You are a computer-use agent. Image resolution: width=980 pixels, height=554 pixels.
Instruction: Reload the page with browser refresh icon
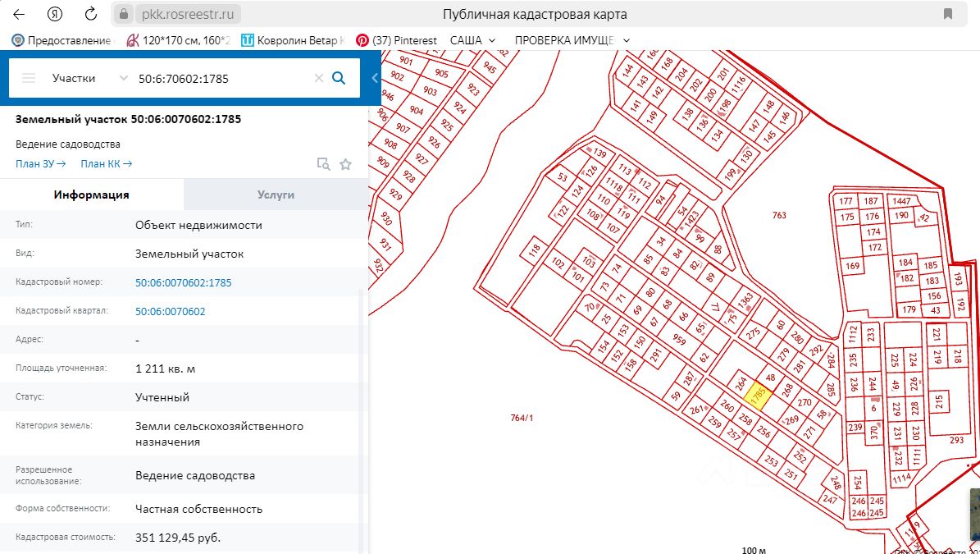pos(92,14)
